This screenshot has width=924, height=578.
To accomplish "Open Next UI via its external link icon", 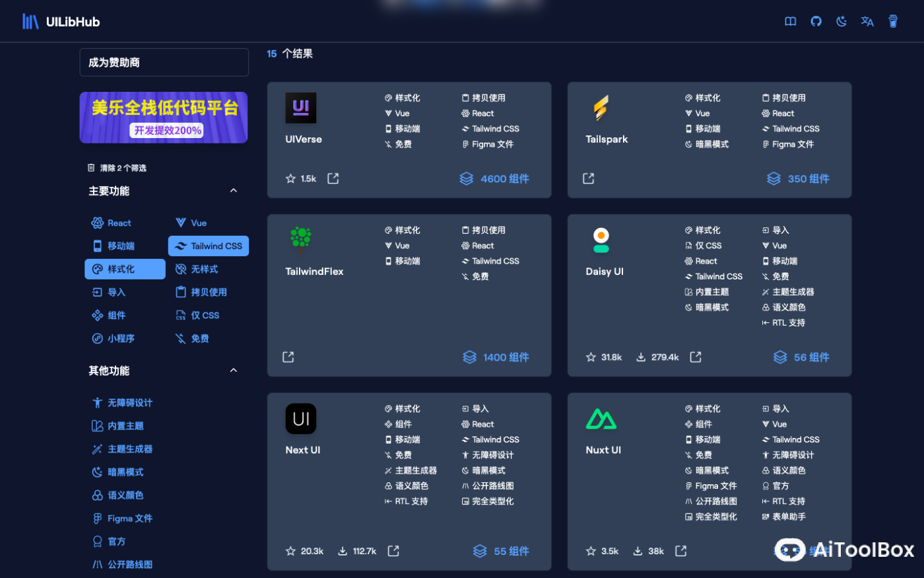I will coord(393,550).
